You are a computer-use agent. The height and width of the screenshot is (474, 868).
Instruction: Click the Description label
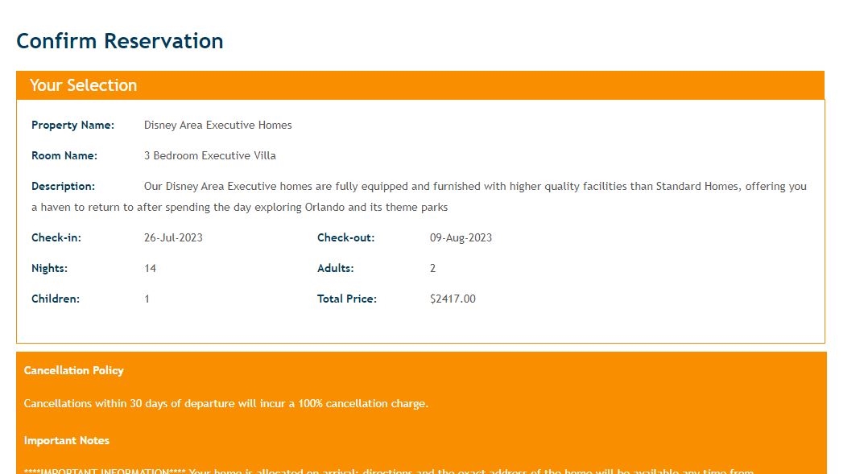click(x=63, y=187)
